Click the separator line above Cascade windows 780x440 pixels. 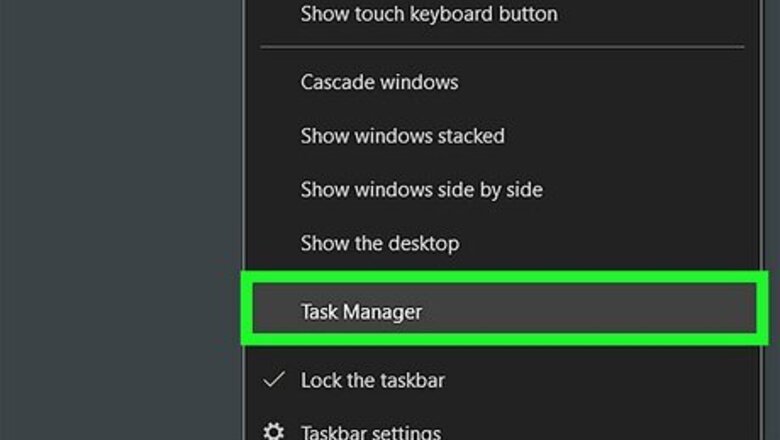tap(502, 46)
